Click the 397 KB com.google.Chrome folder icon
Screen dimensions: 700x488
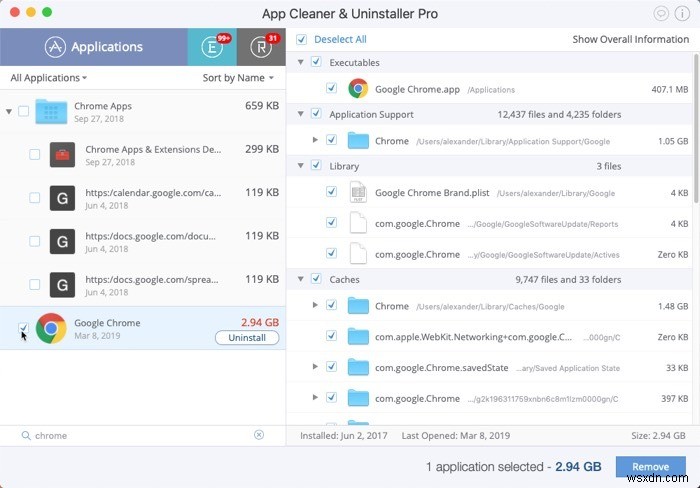(x=358, y=398)
